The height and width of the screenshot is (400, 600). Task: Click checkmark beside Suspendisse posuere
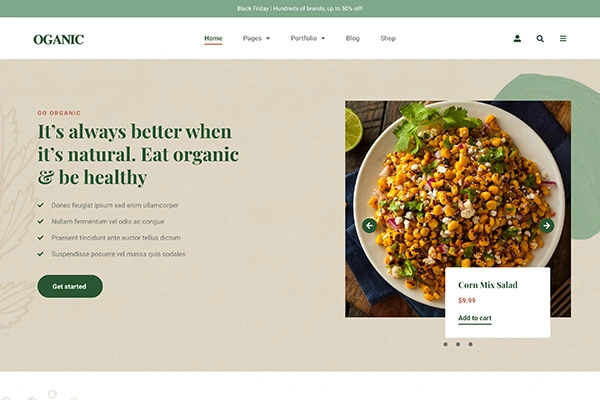pos(41,254)
